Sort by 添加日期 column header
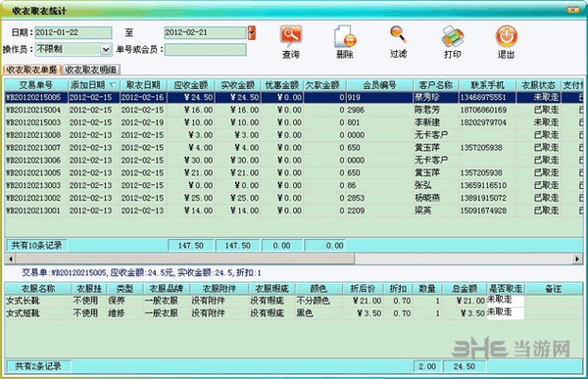This screenshot has height=379, width=588. click(x=93, y=85)
